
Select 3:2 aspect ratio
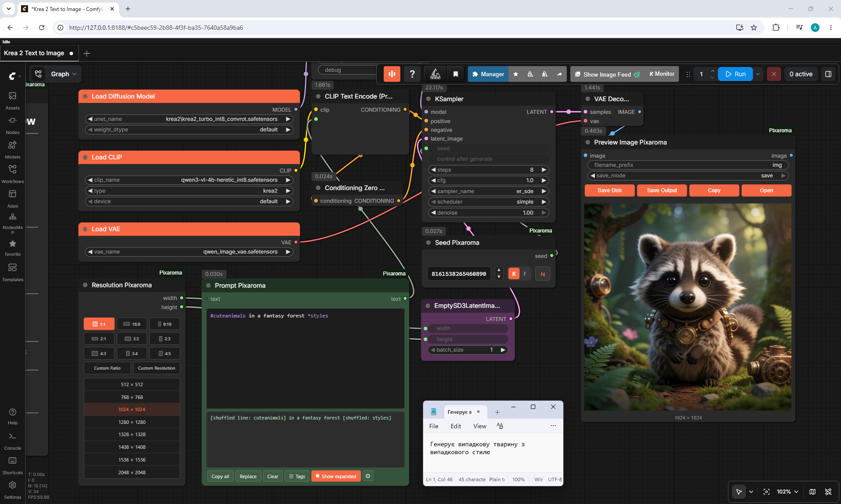132,338
